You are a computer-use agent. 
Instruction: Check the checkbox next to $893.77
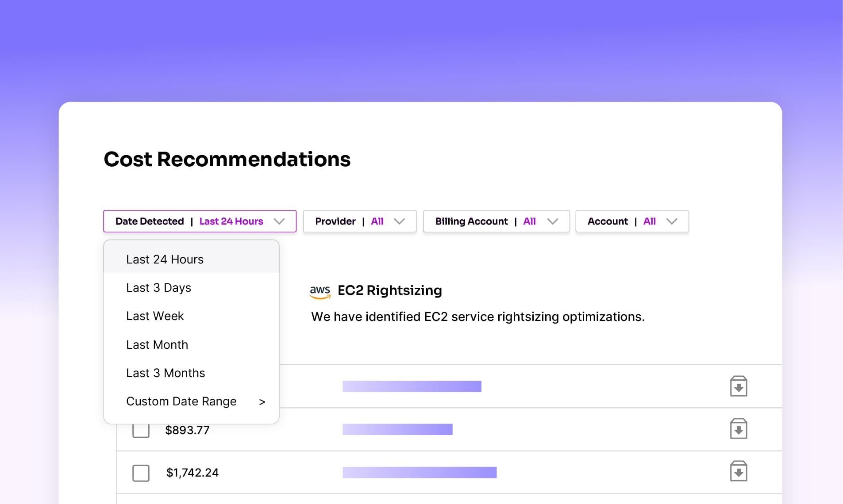[x=140, y=430]
